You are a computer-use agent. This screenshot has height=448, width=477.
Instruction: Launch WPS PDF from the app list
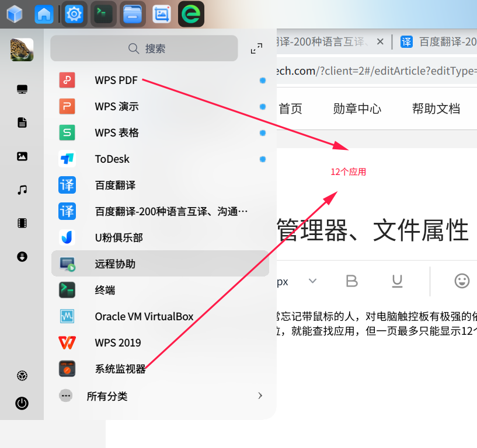click(118, 80)
